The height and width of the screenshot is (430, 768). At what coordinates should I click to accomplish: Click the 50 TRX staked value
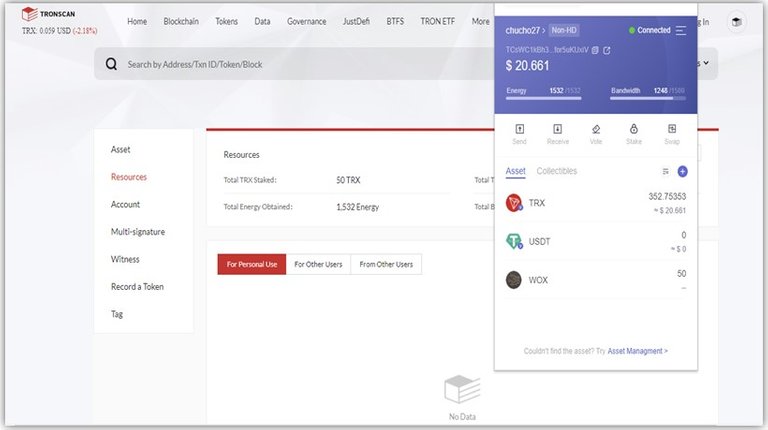tap(348, 180)
